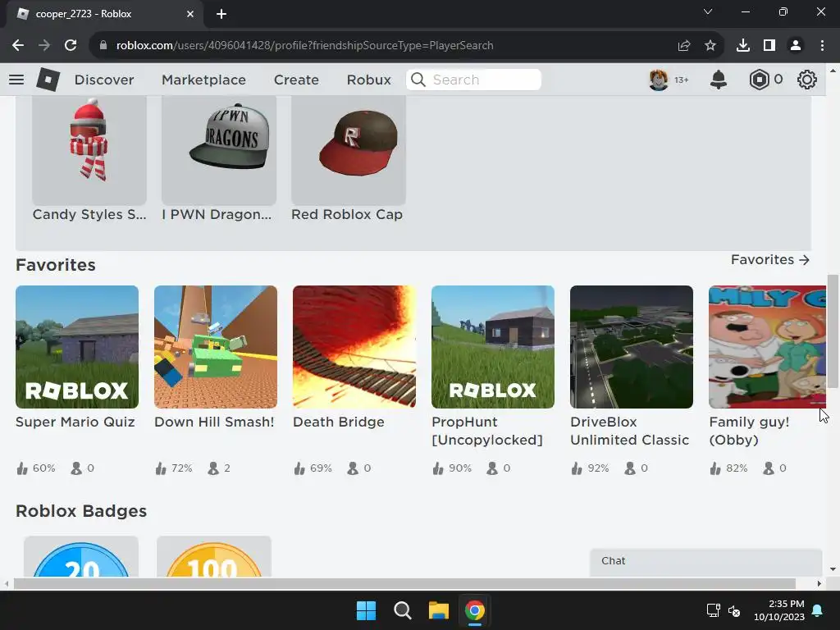
Task: Open the Super Mario Quiz thumbnail
Action: [x=77, y=347]
